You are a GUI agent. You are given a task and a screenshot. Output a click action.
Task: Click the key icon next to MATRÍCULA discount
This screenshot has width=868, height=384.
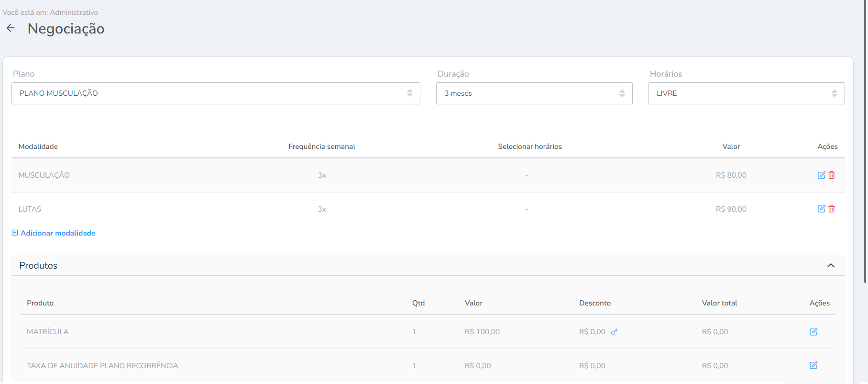pos(614,332)
